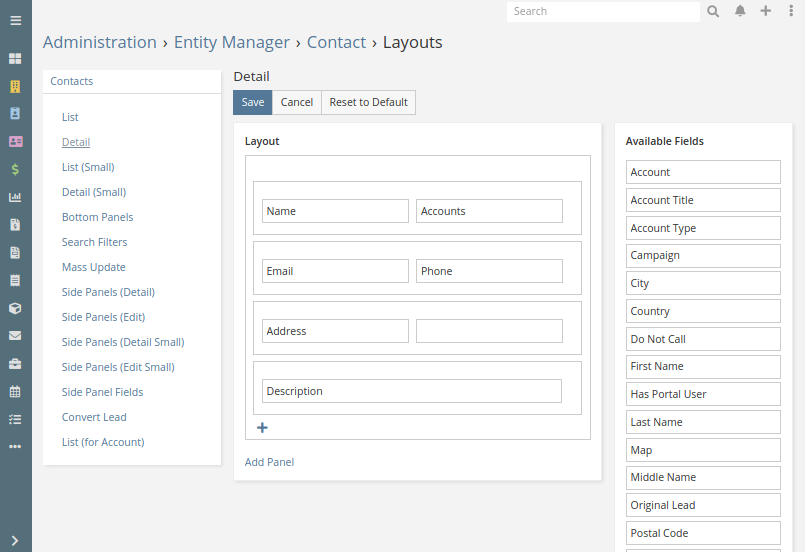The width and height of the screenshot is (805, 552).
Task: Select Detail (Small) layout type
Action: pyautogui.click(x=94, y=192)
